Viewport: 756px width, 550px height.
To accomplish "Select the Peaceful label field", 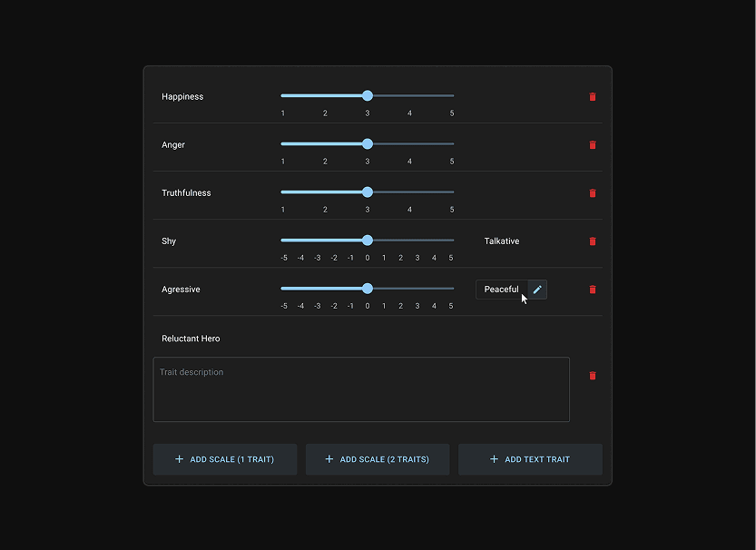I will (x=501, y=290).
